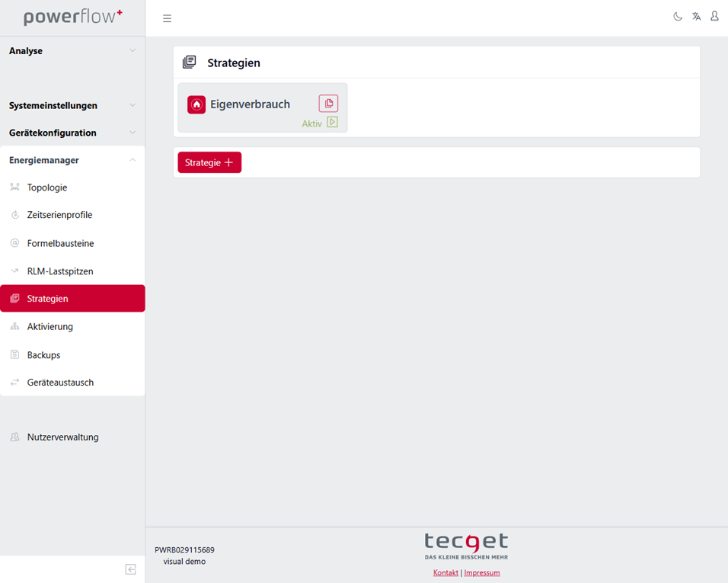Click the Geräteaustausch swap arrows icon
The image size is (728, 583).
(x=15, y=383)
